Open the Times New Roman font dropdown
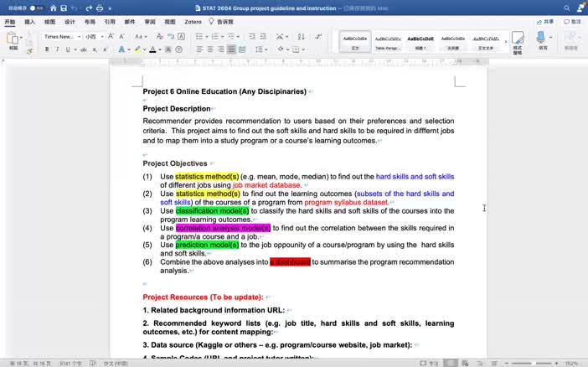This screenshot has width=588, height=367. (x=62, y=36)
